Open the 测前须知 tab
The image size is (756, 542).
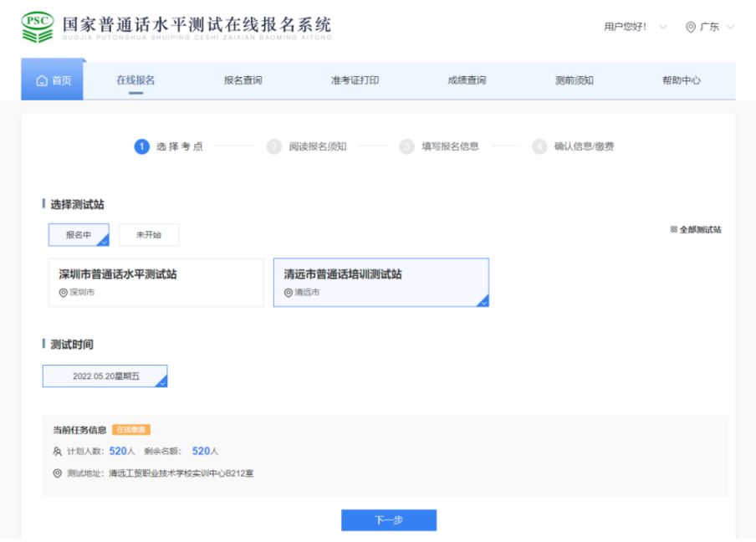pyautogui.click(x=575, y=80)
